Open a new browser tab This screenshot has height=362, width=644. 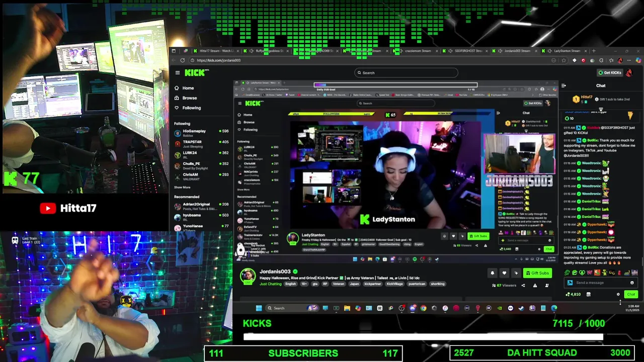coord(594,51)
